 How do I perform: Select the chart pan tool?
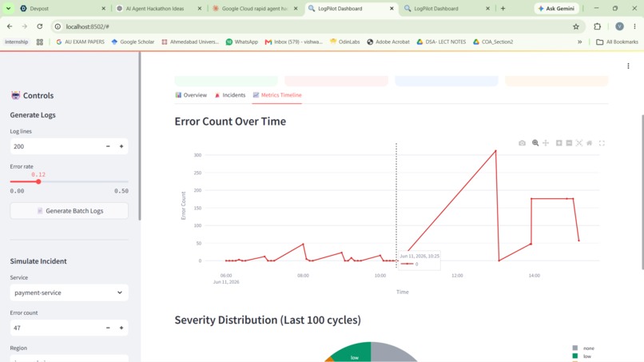[546, 143]
